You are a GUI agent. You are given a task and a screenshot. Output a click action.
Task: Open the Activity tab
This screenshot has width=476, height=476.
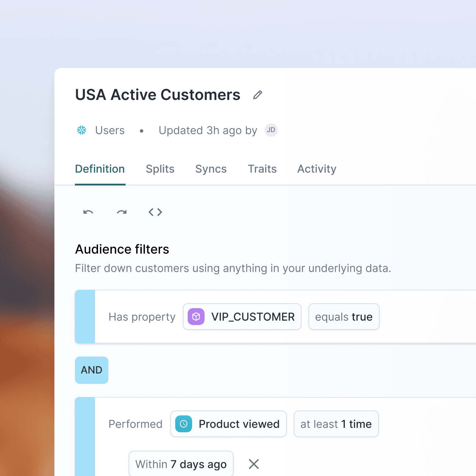(x=317, y=169)
